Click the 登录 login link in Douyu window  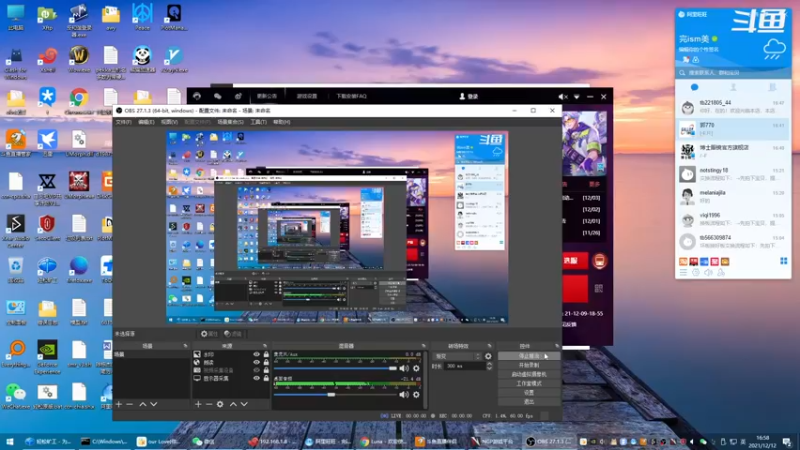[x=469, y=96]
